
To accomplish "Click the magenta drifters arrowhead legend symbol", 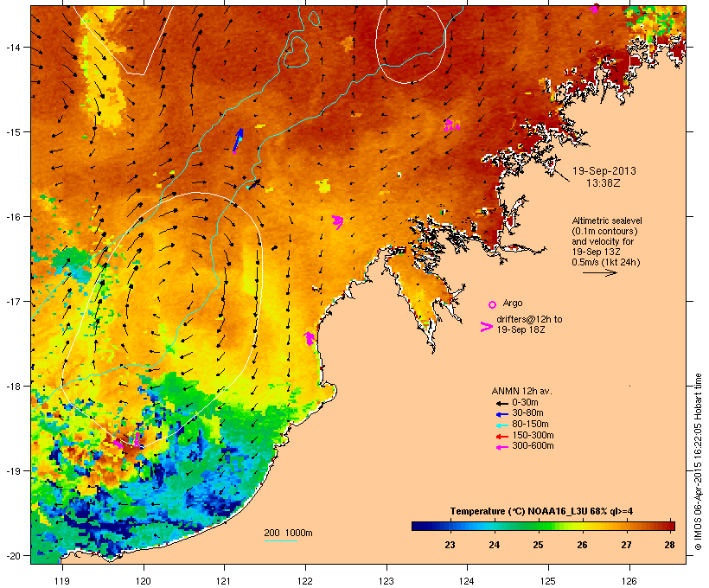I will (487, 327).
